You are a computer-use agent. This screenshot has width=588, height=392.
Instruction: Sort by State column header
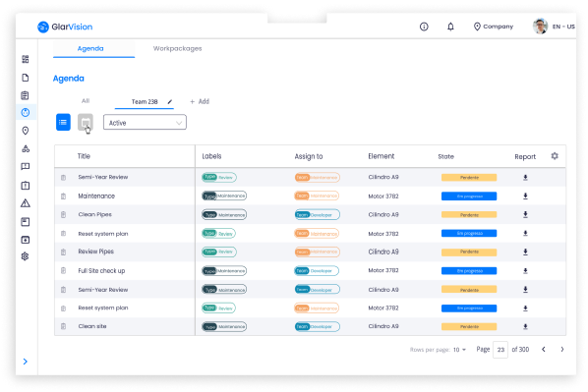[x=445, y=156]
